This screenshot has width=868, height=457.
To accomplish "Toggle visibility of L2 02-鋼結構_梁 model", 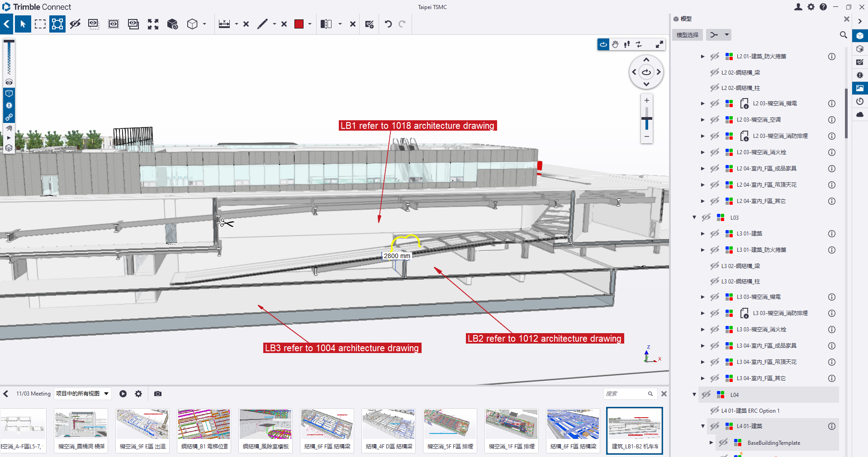I will (x=715, y=72).
